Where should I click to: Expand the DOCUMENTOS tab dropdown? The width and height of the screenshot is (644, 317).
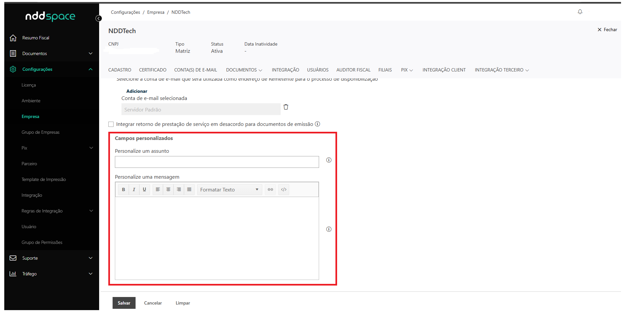pos(244,70)
